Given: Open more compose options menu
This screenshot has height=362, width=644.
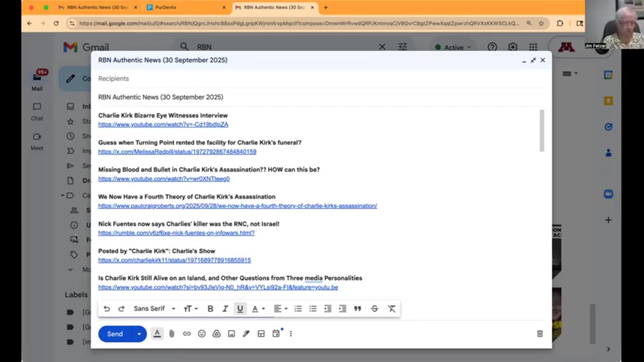Looking at the screenshot, I should (x=291, y=333).
